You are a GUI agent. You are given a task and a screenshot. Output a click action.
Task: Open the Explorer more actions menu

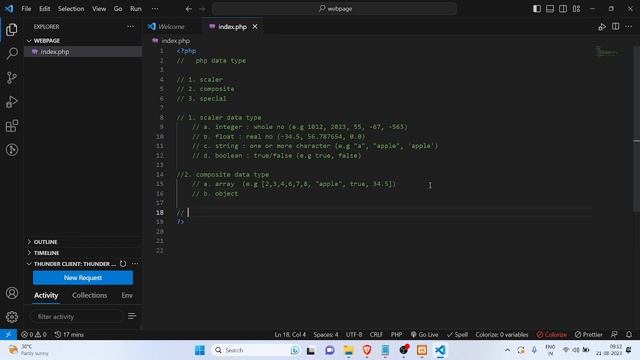coord(130,27)
